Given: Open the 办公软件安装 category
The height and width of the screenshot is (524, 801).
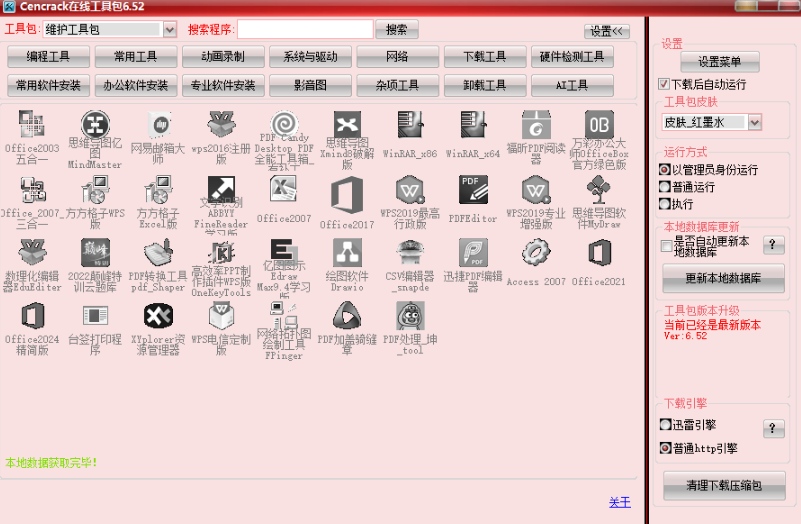Looking at the screenshot, I should pos(136,85).
